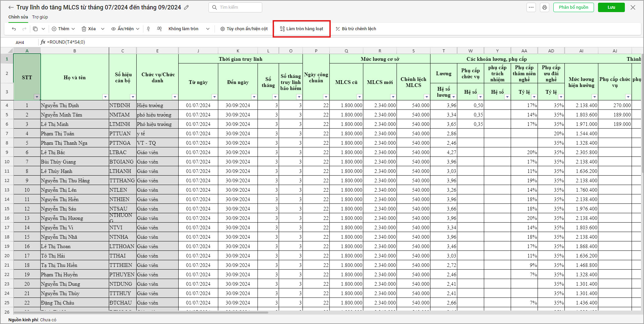The image size is (644, 324).
Task: Click cell "Nguyễn Thị Định"
Action: click(75, 105)
